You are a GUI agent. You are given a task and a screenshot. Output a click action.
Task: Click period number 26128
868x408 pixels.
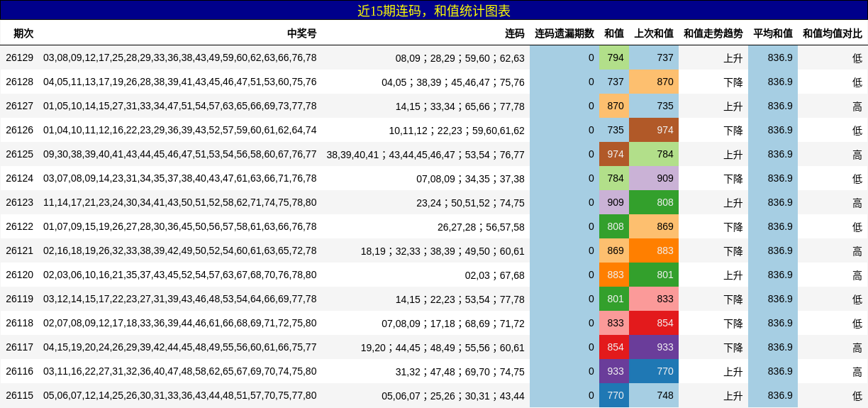[19, 82]
